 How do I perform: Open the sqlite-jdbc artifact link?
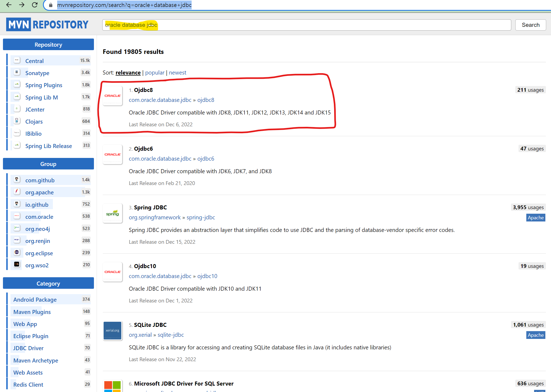pyautogui.click(x=171, y=335)
